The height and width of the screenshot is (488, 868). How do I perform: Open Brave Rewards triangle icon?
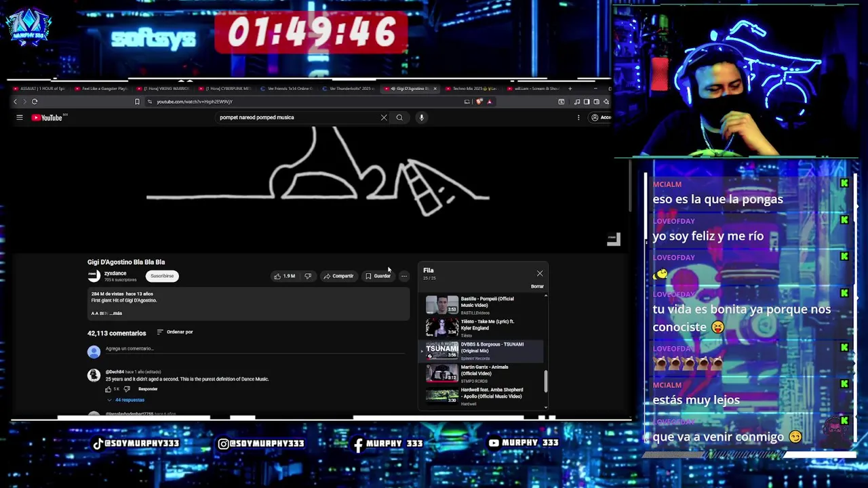[489, 102]
